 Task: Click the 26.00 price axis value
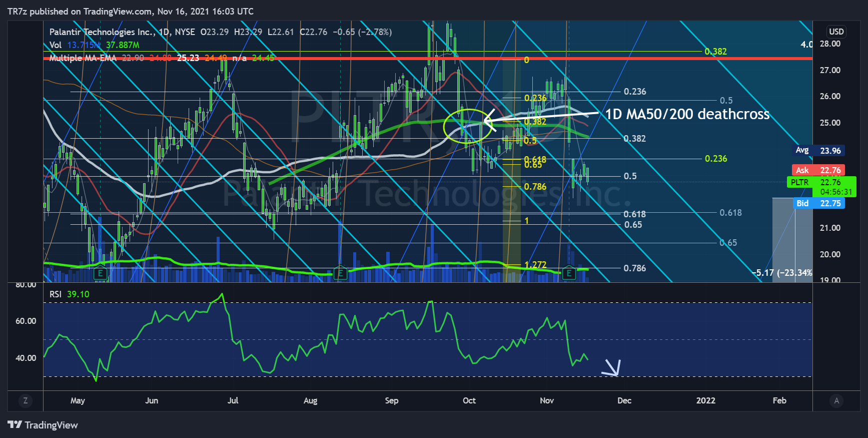[830, 96]
